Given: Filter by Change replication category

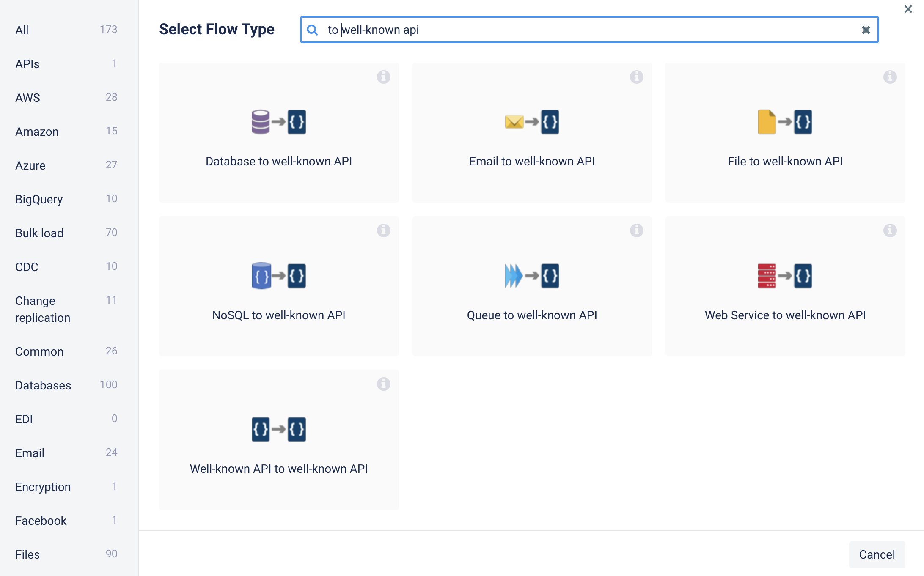Looking at the screenshot, I should 42,309.
